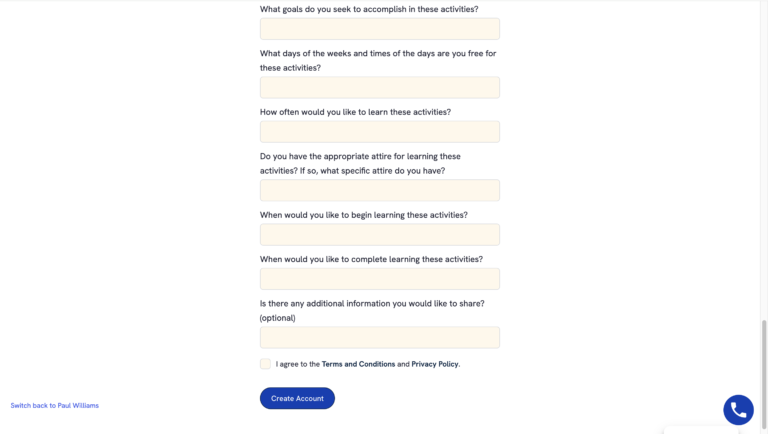The image size is (768, 434).
Task: Tick the agree to Terms checkbox
Action: pyautogui.click(x=265, y=364)
